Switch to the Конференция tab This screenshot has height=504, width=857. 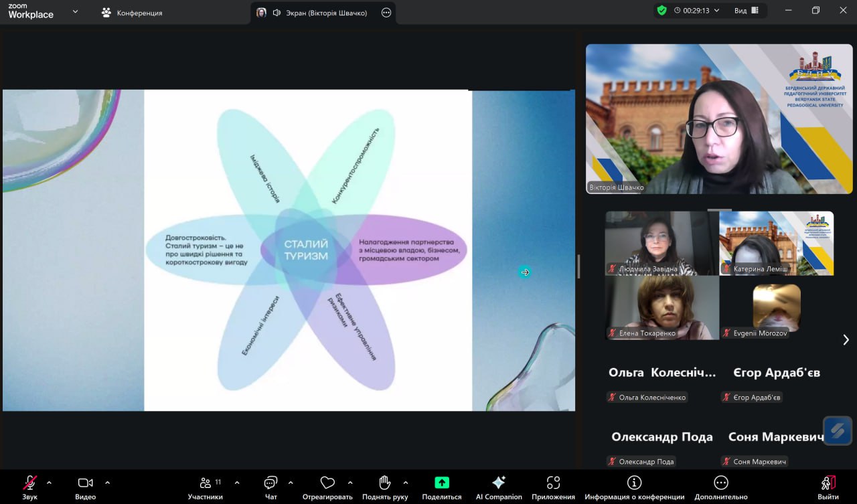coord(132,13)
